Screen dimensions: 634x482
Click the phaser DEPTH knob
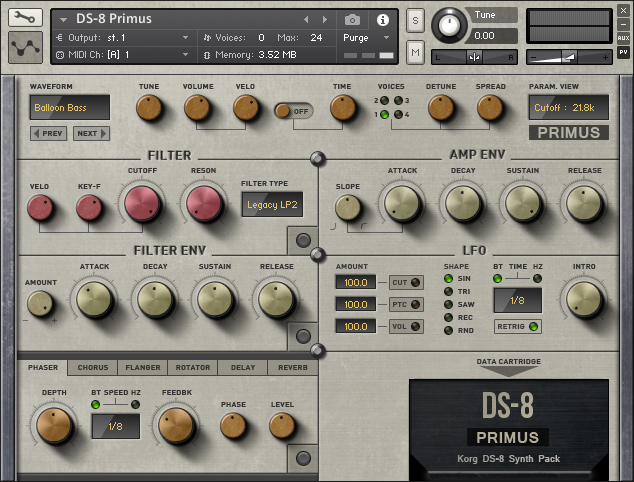pos(54,425)
